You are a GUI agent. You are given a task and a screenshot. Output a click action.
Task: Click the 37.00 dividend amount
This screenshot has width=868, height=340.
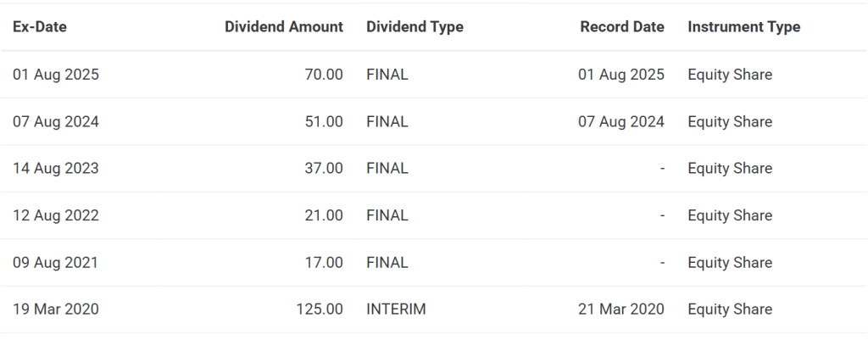(x=323, y=169)
